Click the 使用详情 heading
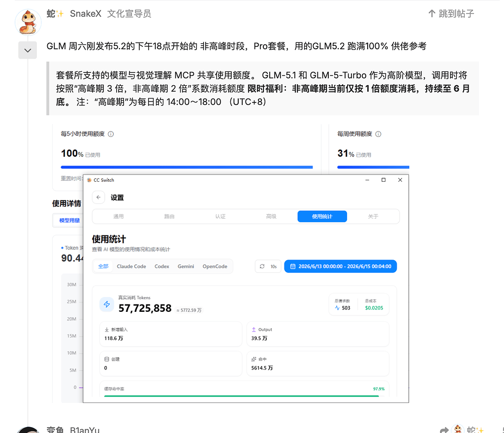 [66, 203]
